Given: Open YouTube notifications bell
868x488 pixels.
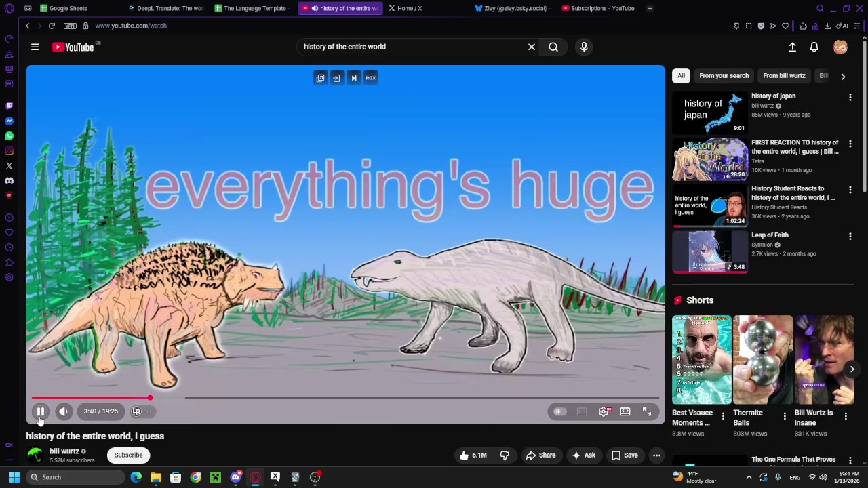Looking at the screenshot, I should click(x=814, y=47).
